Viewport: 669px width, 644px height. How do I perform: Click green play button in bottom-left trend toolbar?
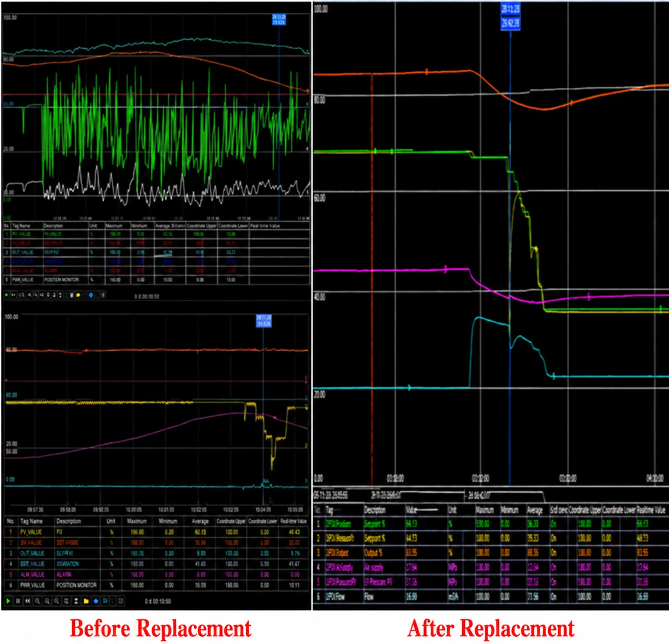[8, 601]
